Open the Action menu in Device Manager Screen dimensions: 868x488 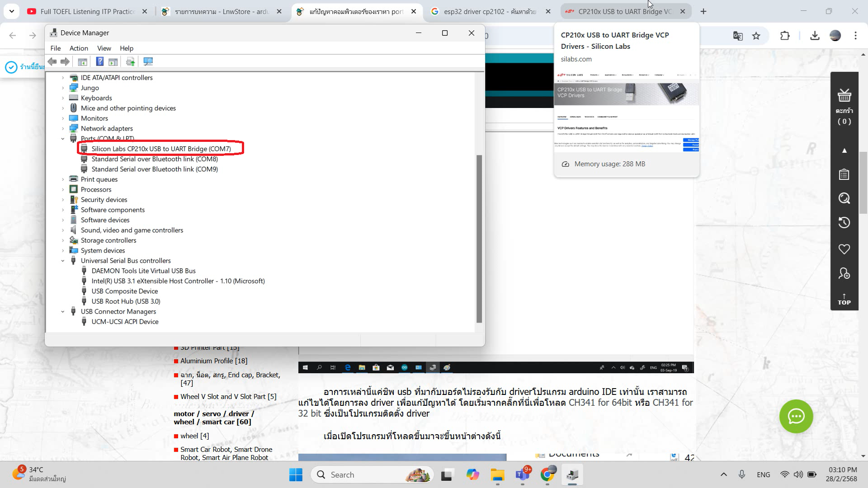(79, 48)
